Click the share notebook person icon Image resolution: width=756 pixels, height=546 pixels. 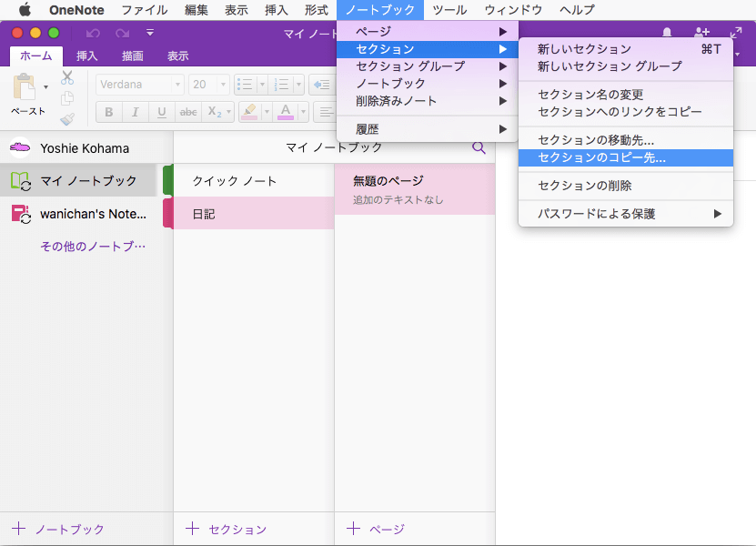tap(701, 33)
